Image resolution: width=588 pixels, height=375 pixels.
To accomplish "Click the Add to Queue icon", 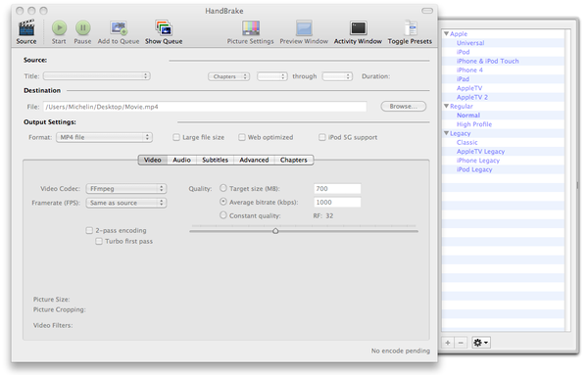I will coord(119,28).
